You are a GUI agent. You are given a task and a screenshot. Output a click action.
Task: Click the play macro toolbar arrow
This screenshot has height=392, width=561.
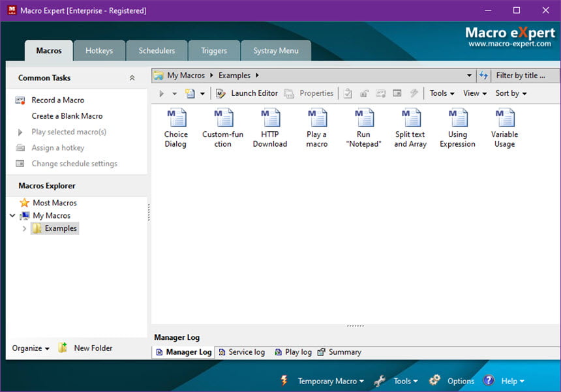161,93
